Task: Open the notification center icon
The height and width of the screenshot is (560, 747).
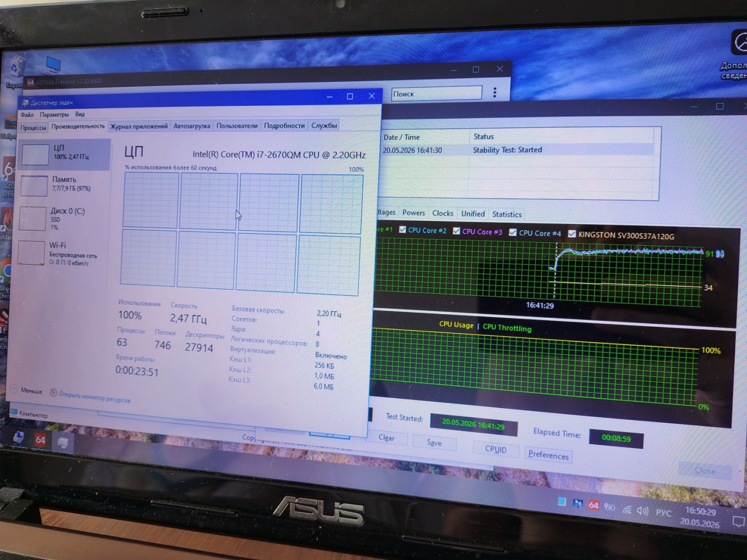Action: (739, 521)
